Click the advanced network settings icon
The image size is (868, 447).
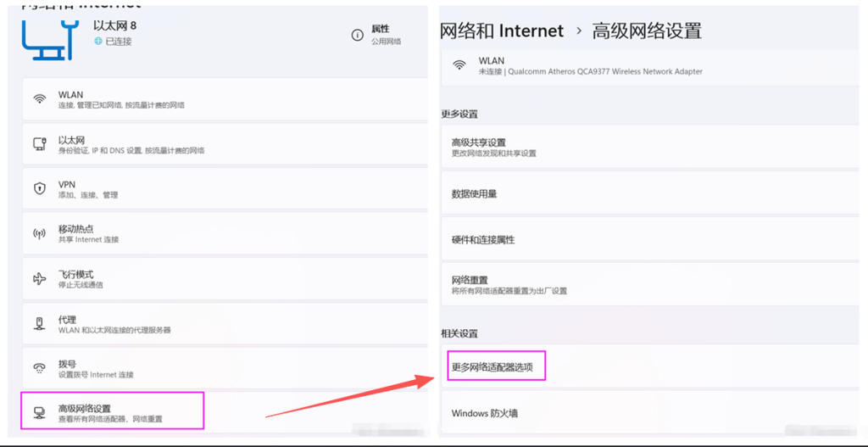[39, 413]
